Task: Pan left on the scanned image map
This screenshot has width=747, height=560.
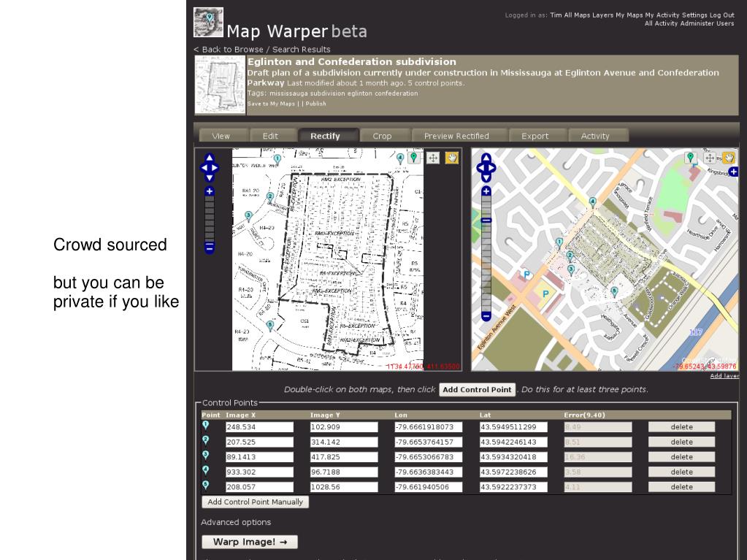Action: click(x=204, y=168)
